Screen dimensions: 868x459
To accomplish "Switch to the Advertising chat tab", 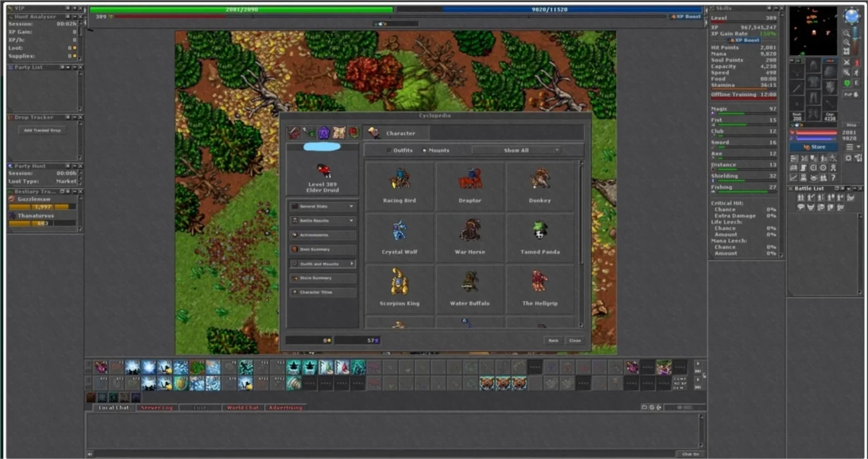I will click(x=285, y=408).
